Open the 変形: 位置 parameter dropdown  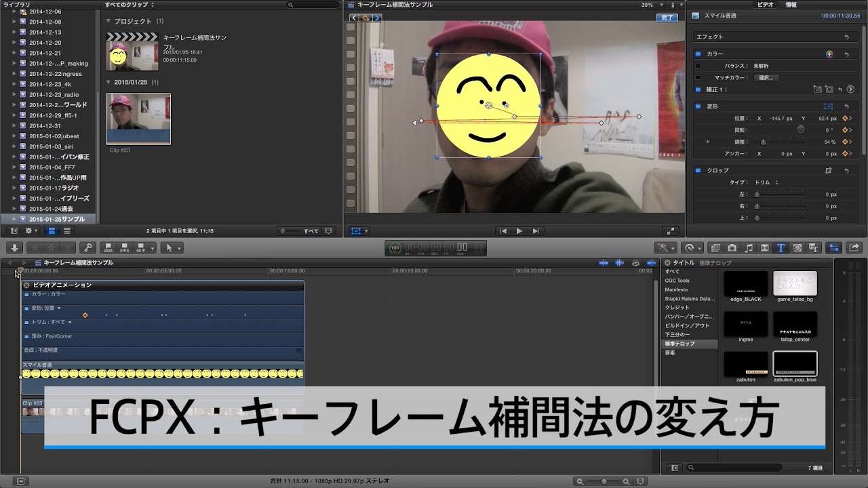[x=59, y=308]
